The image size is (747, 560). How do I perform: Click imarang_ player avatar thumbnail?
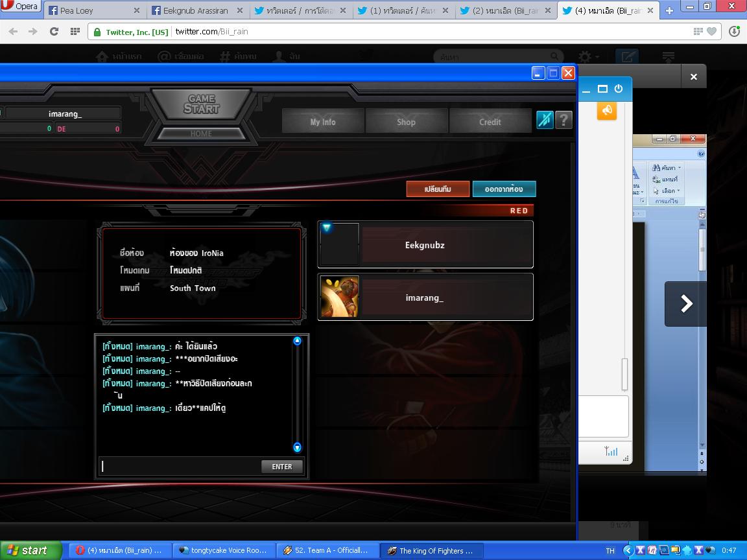click(x=340, y=296)
